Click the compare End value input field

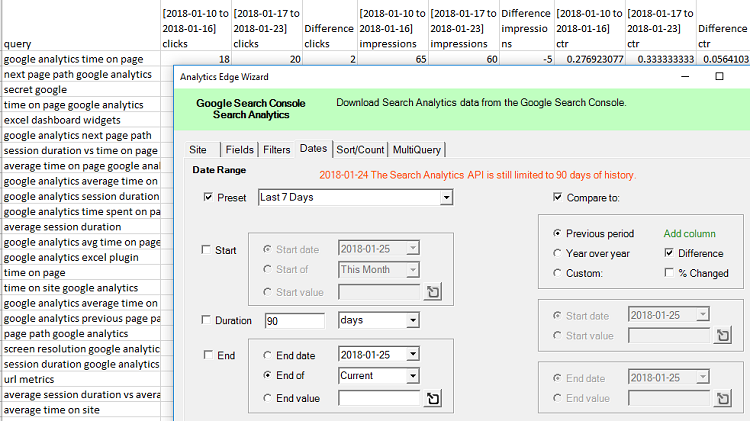pos(669,398)
